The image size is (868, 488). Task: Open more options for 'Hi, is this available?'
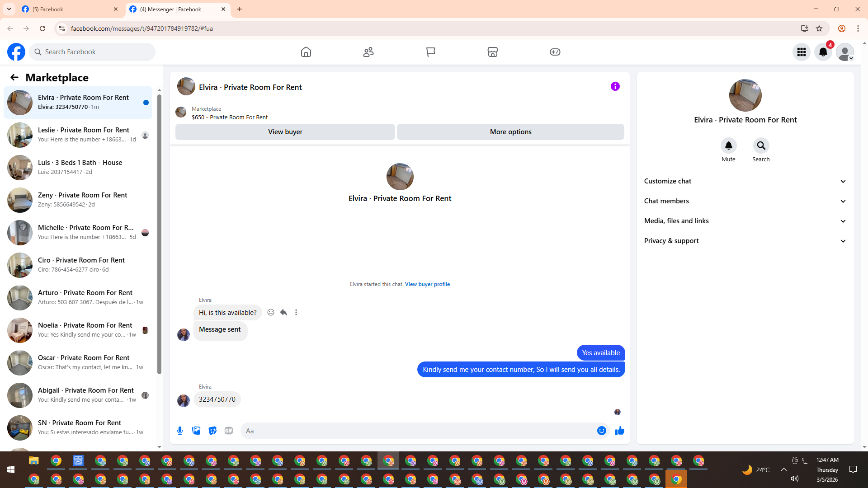[296, 312]
